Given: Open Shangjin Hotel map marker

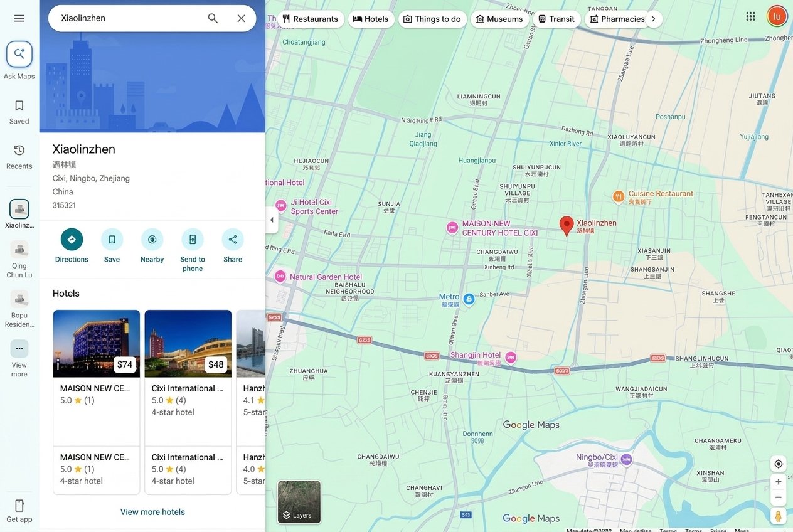Looking at the screenshot, I should pyautogui.click(x=511, y=358).
